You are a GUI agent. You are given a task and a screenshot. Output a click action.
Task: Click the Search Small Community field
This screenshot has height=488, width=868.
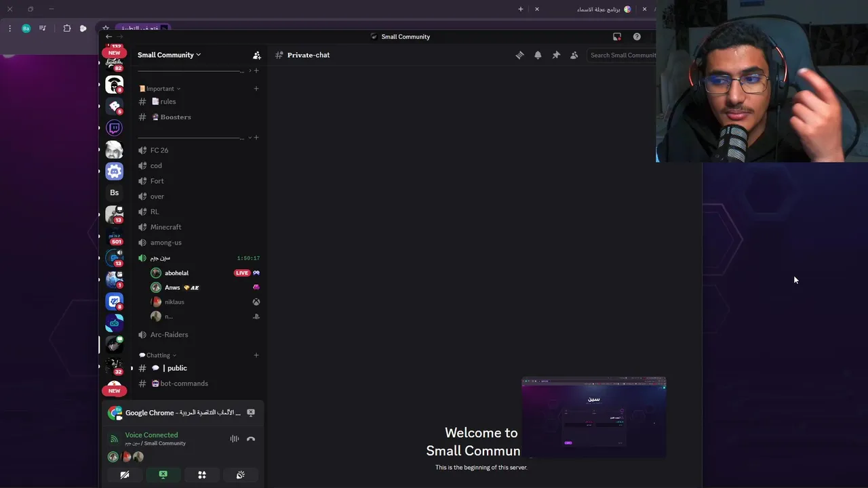tap(622, 55)
